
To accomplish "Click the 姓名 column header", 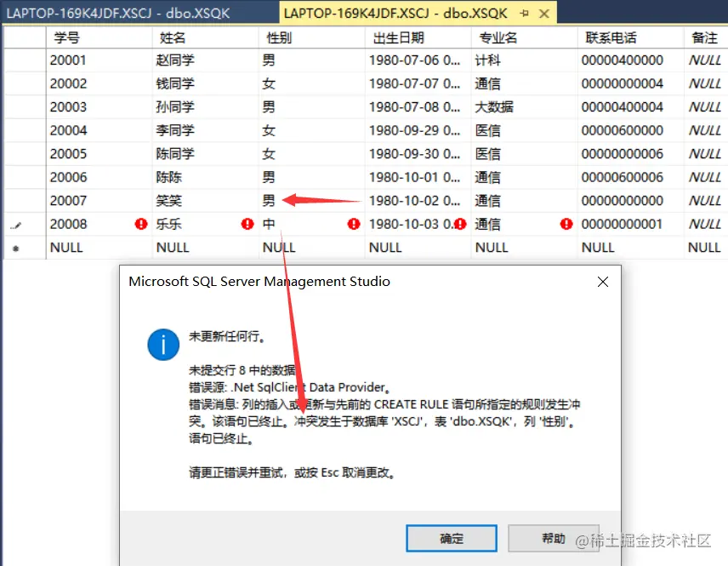I will (206, 37).
